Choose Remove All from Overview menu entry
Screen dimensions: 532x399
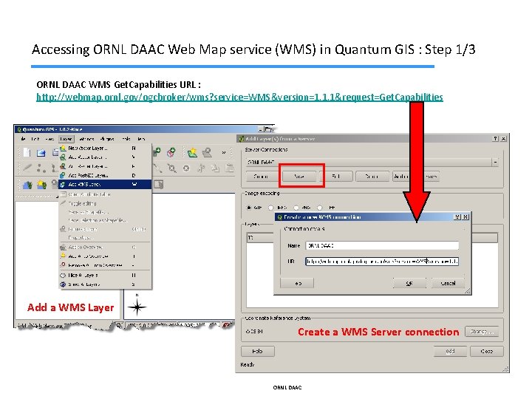click(x=105, y=265)
